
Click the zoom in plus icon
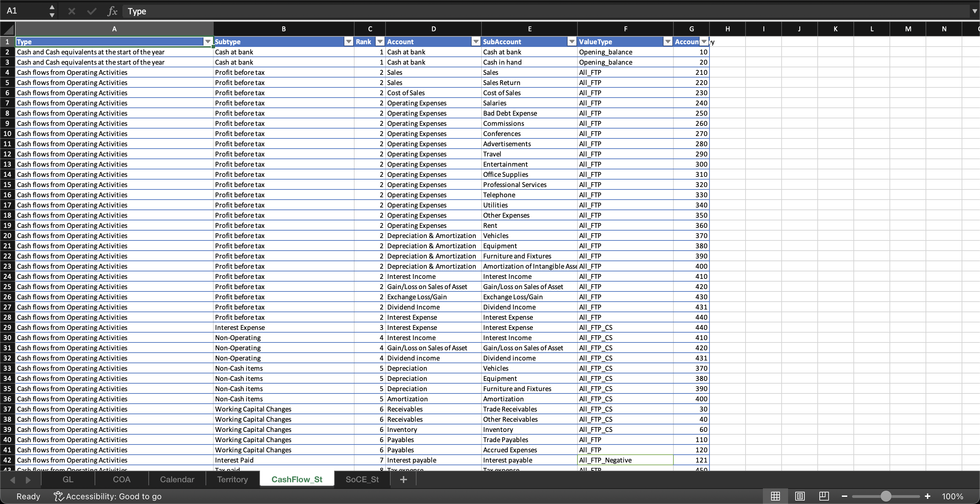928,496
